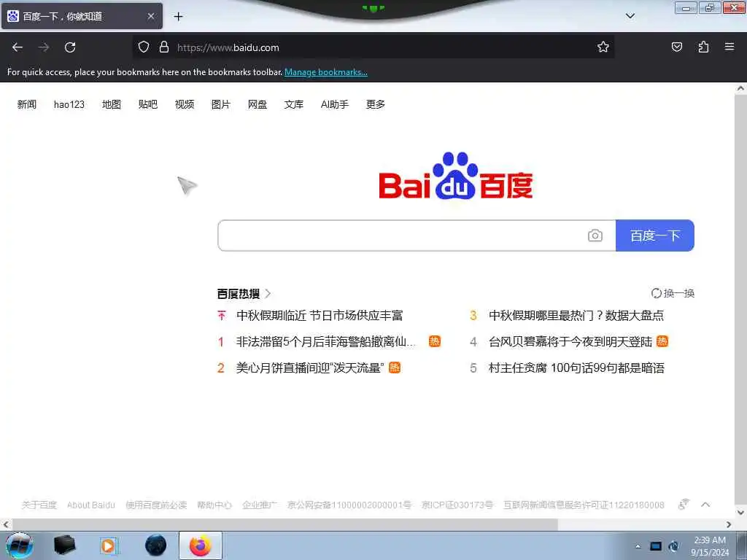Image resolution: width=747 pixels, height=560 pixels.
Task: Click the 关于百度 footer link
Action: (x=39, y=505)
